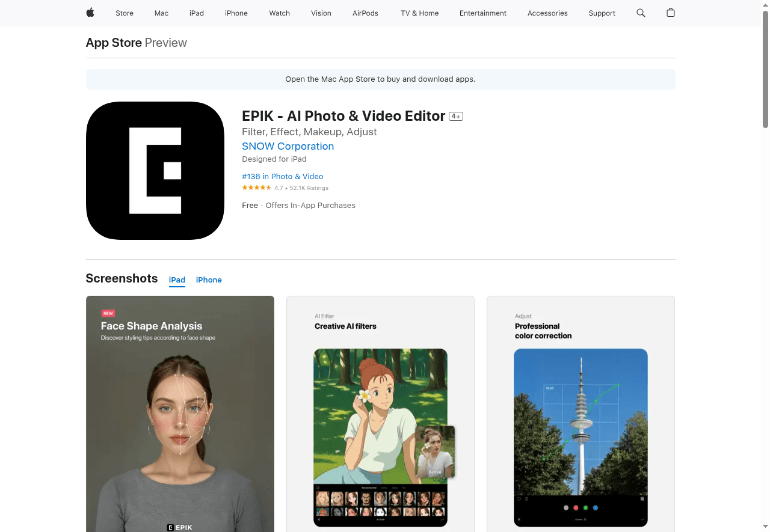
Task: Select iPhone in the navigation bar
Action: [x=236, y=13]
